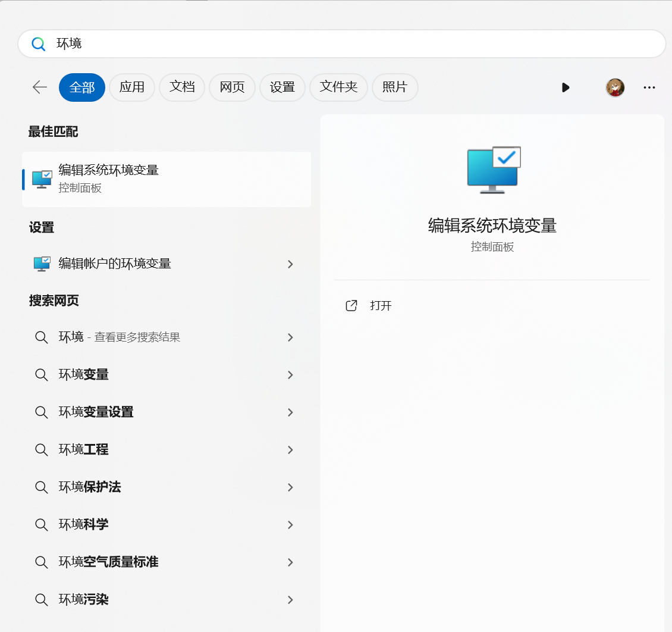Switch to the 文件夹 filter tab

[x=338, y=87]
